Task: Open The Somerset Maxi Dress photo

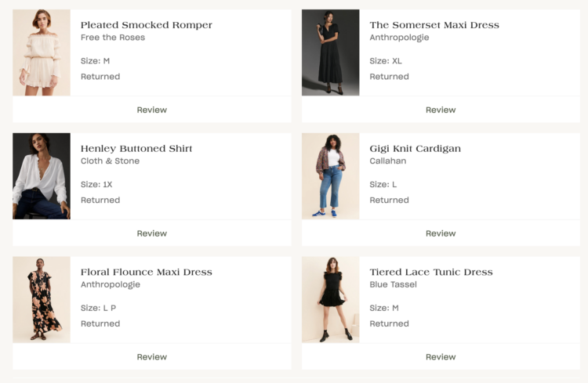Action: coord(331,52)
